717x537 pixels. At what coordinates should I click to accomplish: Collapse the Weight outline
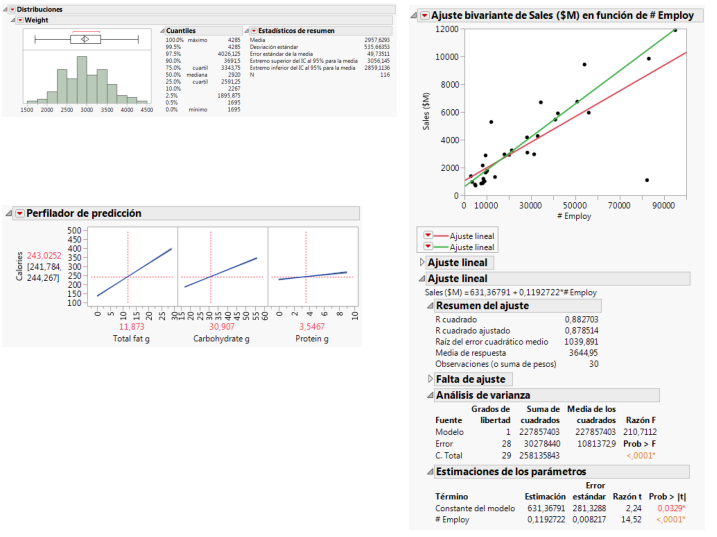[13, 20]
